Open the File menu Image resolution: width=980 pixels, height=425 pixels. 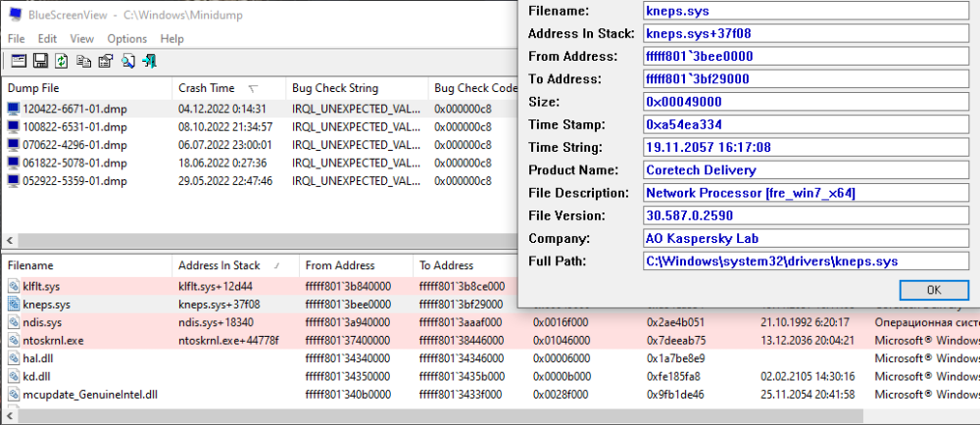pyautogui.click(x=17, y=38)
